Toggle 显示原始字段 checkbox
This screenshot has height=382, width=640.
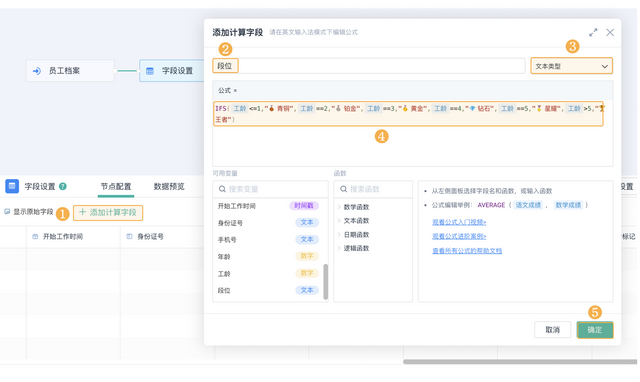(7, 211)
